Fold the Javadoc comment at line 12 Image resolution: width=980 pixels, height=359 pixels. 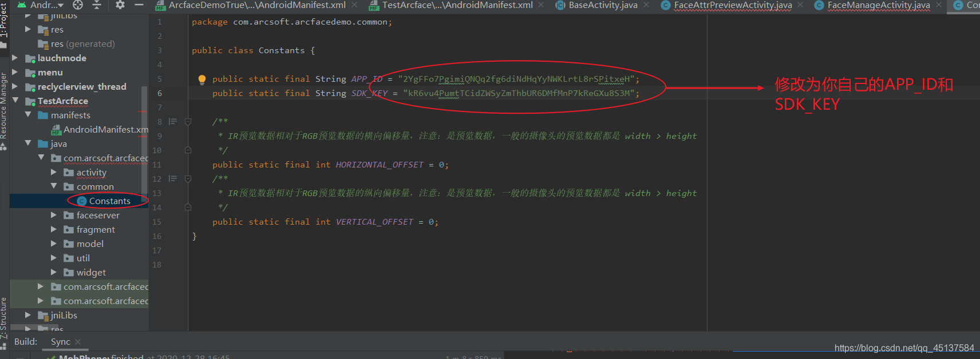pyautogui.click(x=188, y=179)
